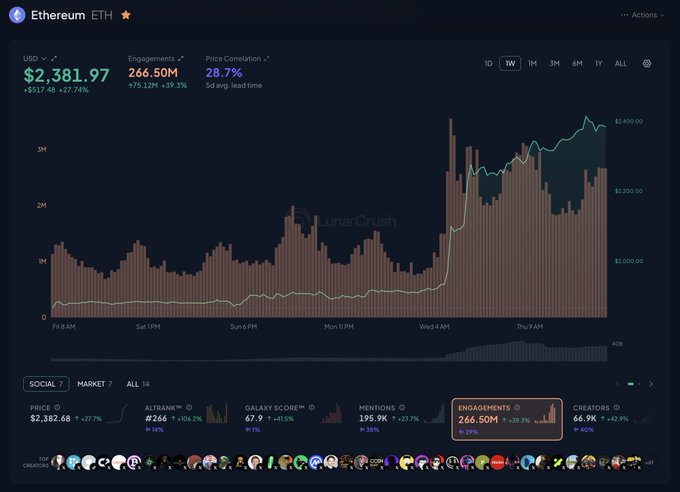Click the +61 more creators label

[649, 462]
